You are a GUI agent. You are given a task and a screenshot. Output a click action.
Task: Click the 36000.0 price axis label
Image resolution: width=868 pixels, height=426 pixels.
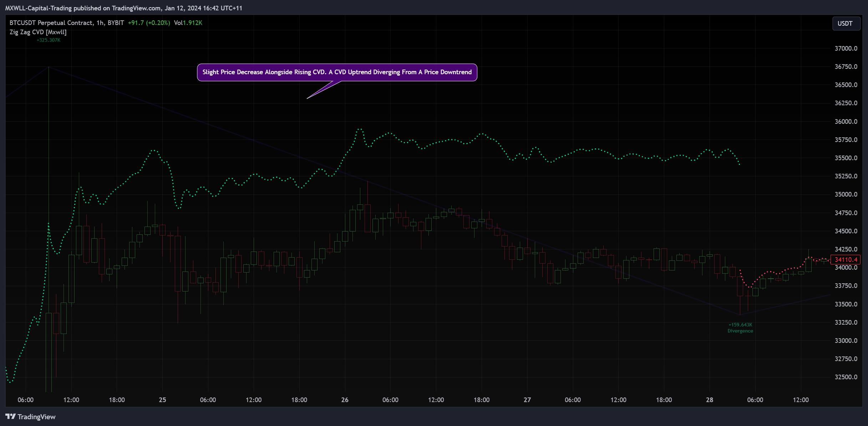[x=846, y=122]
